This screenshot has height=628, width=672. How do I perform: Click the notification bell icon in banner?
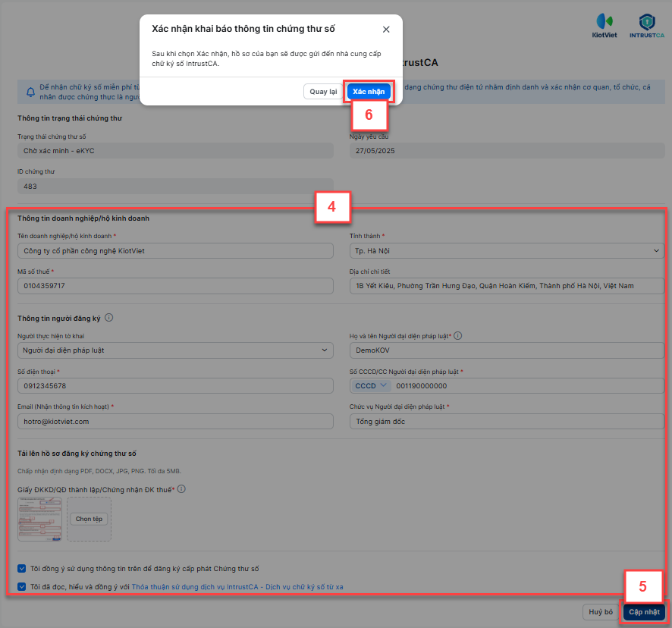30,93
